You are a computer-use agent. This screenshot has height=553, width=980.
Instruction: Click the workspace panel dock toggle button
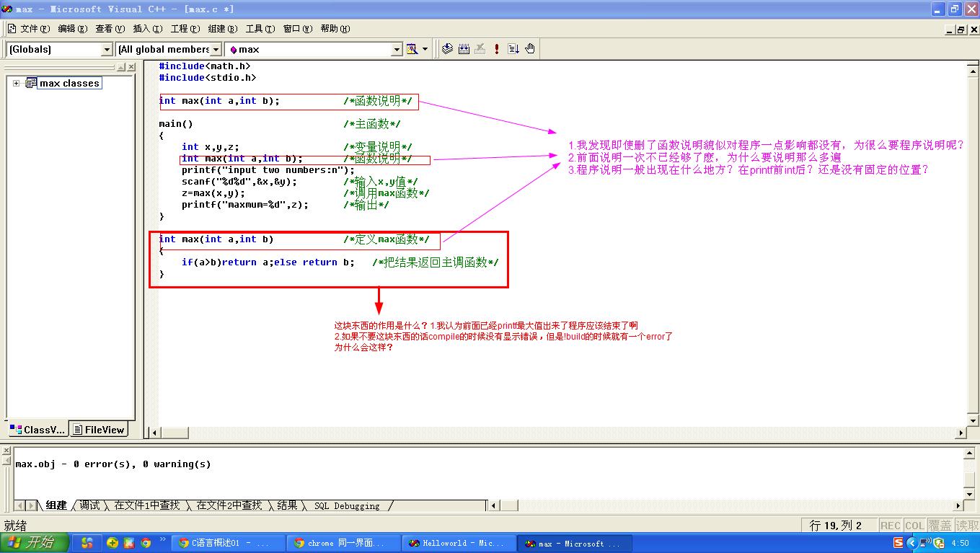122,67
